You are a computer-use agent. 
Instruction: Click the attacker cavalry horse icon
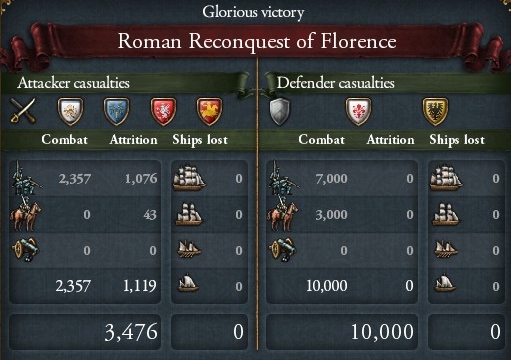25,214
